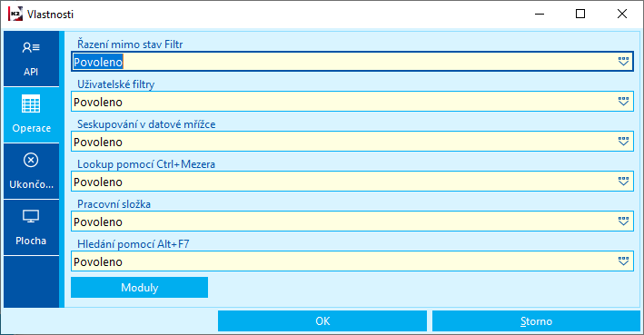This screenshot has width=644, height=335.
Task: Click the K2 application logo icon
Action: coord(15,14)
